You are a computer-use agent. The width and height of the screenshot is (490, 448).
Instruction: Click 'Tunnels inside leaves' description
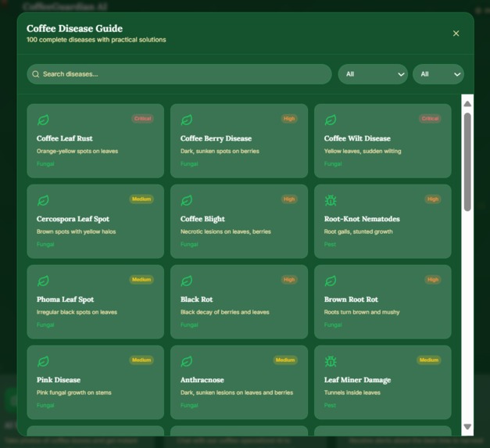[352, 392]
